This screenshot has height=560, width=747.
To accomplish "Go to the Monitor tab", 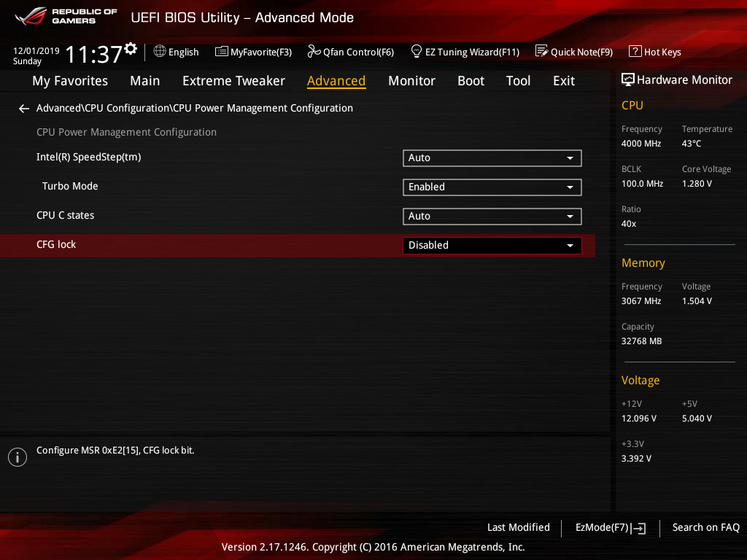I will 411,81.
